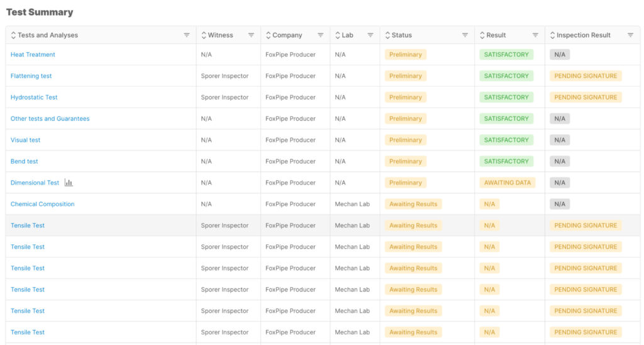
Task: Open the Flattening test link
Action: (x=31, y=76)
